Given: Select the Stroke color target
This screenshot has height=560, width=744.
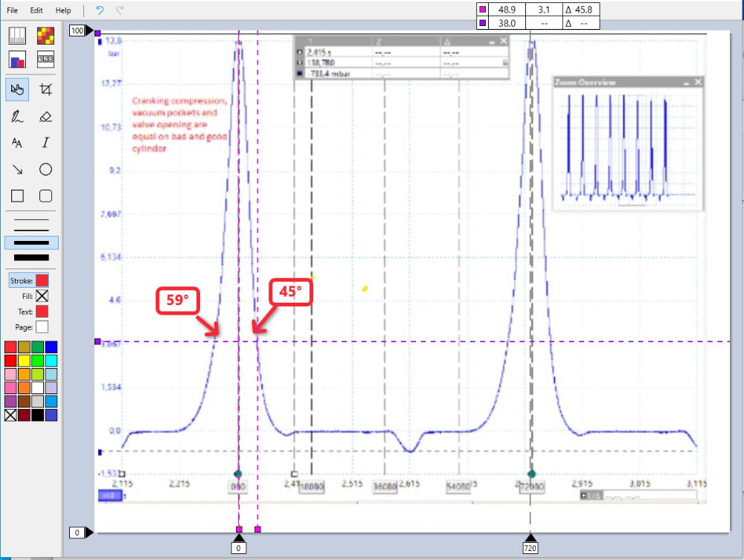Looking at the screenshot, I should 42,280.
